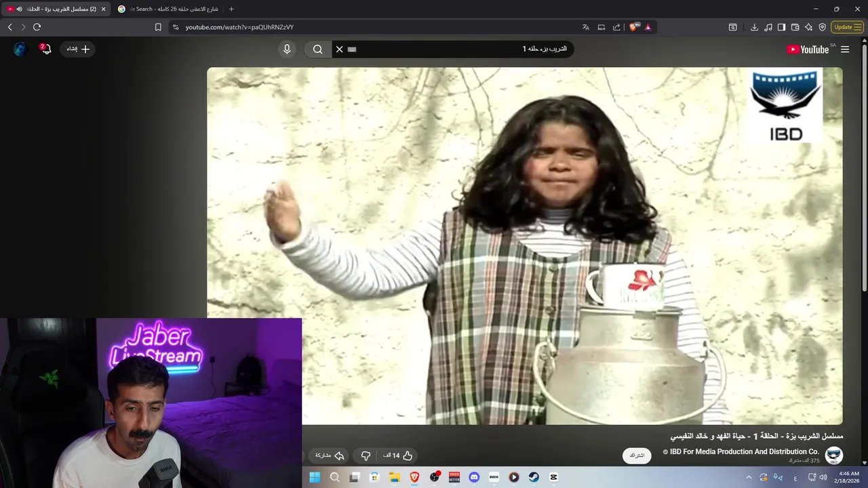Viewport: 868px width, 488px height.
Task: Click the keyboard icon in search box
Action: (352, 49)
